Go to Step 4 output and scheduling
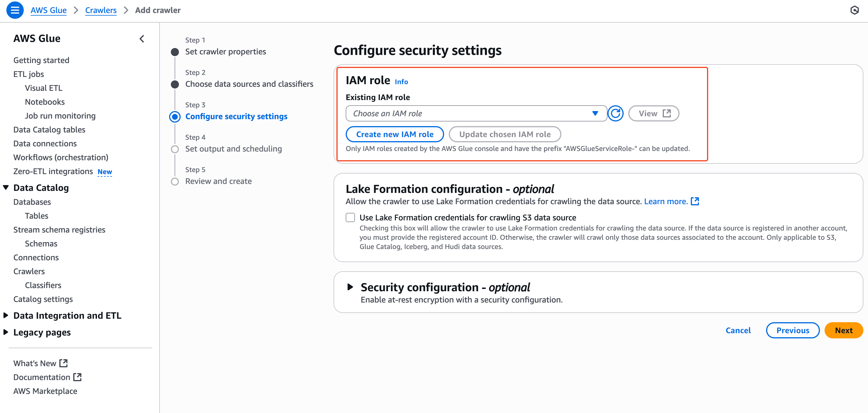Viewport: 868px width, 413px height. coord(233,149)
